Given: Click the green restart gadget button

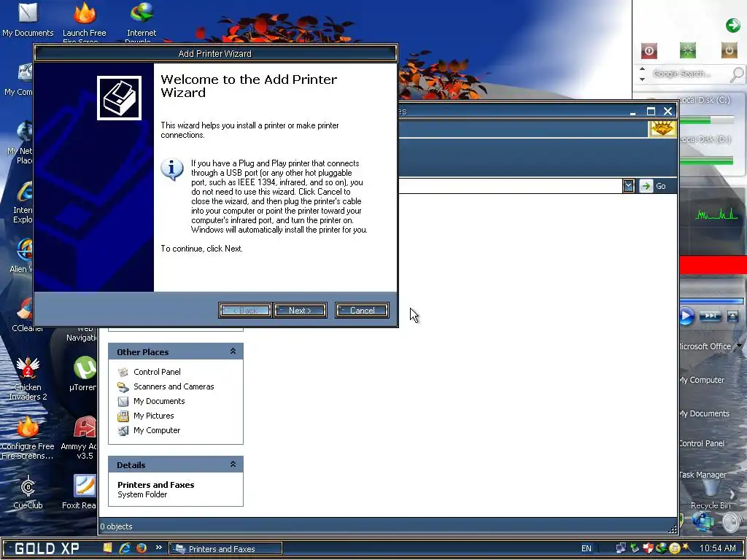Looking at the screenshot, I should click(x=687, y=50).
